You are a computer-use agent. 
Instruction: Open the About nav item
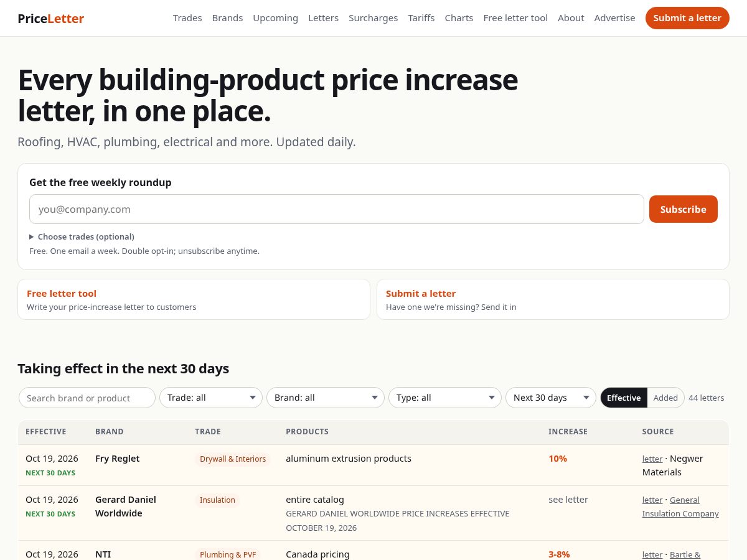[571, 18]
